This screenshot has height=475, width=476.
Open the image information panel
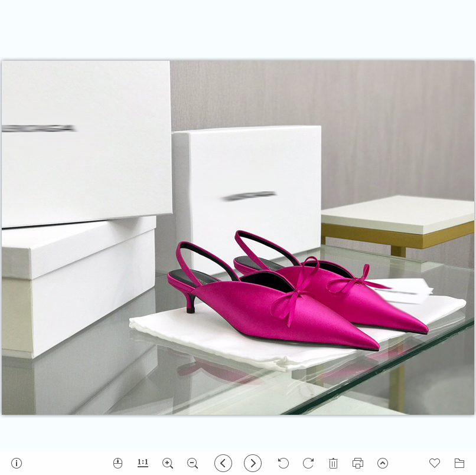click(x=17, y=463)
